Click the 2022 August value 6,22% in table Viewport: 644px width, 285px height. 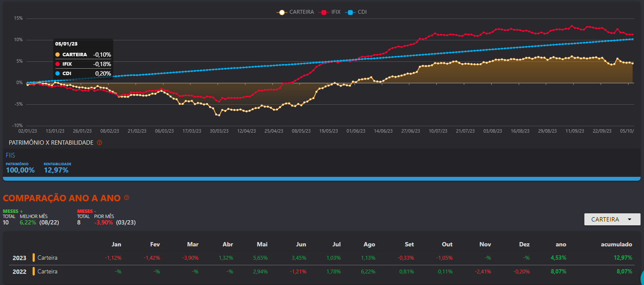[x=368, y=272]
